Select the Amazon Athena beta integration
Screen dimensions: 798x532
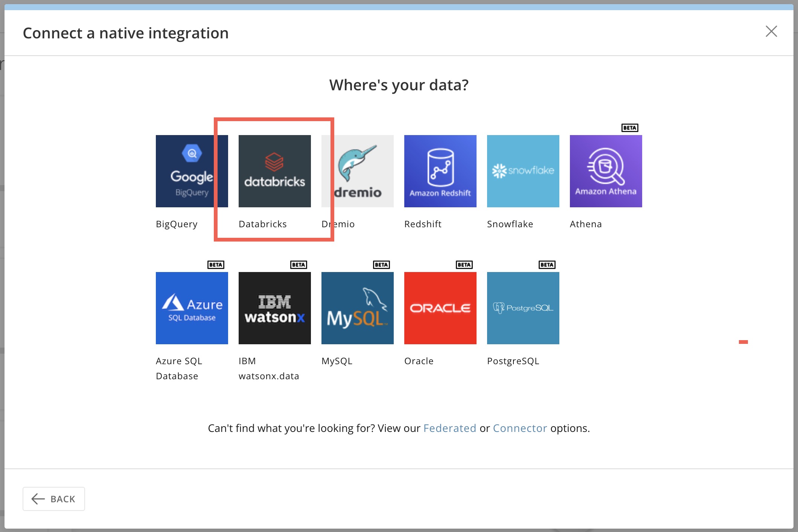click(x=606, y=171)
